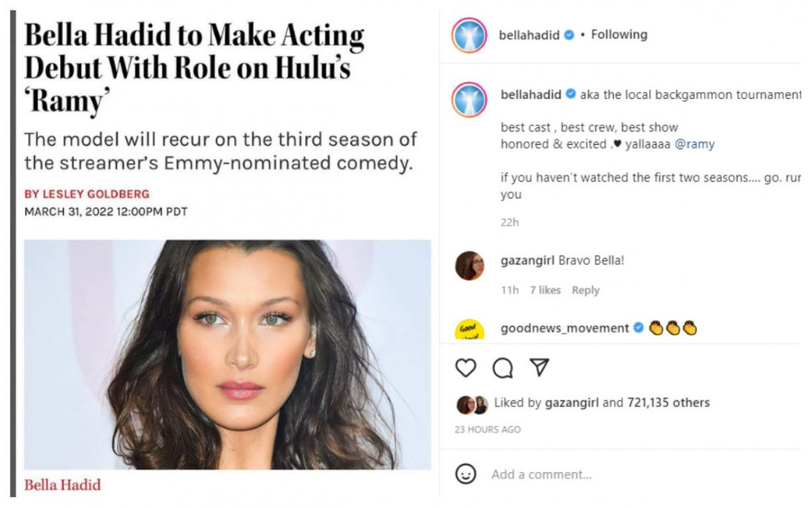Share post via paper plane icon
The width and height of the screenshot is (812, 508).
point(539,367)
